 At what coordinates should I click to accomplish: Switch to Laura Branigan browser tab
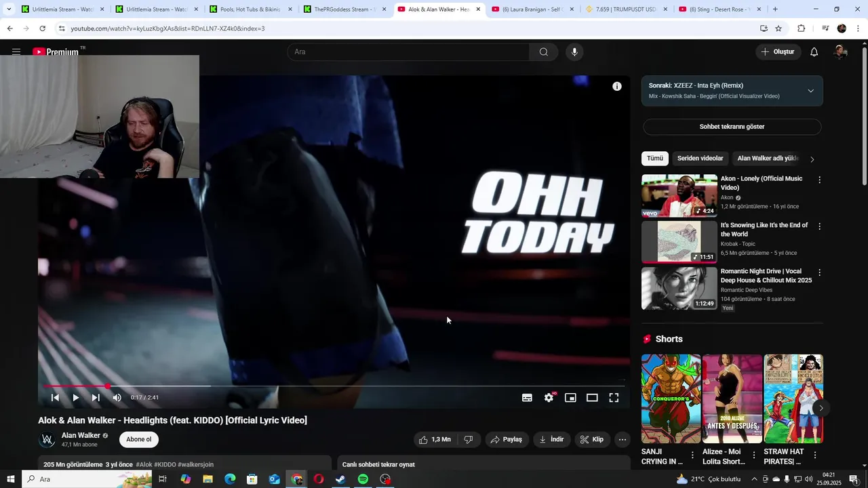[x=534, y=9]
